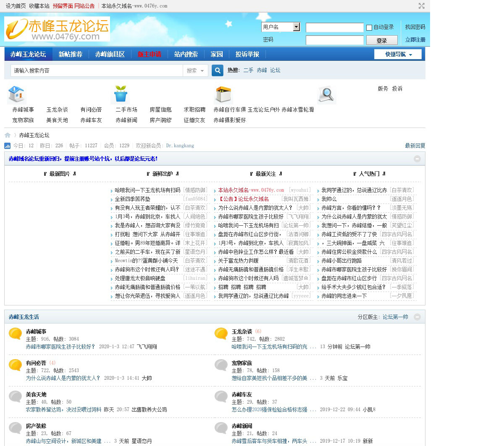Enable the 自动登录 checkbox

369,28
